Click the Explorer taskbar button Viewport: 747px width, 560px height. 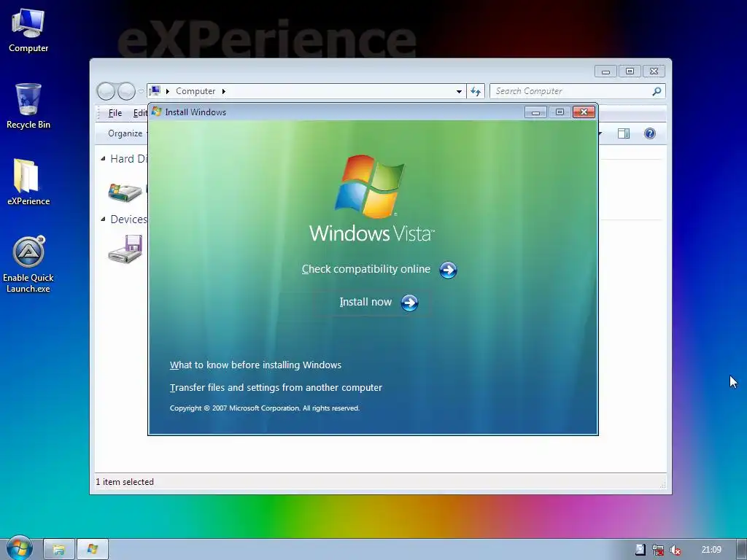(x=58, y=549)
